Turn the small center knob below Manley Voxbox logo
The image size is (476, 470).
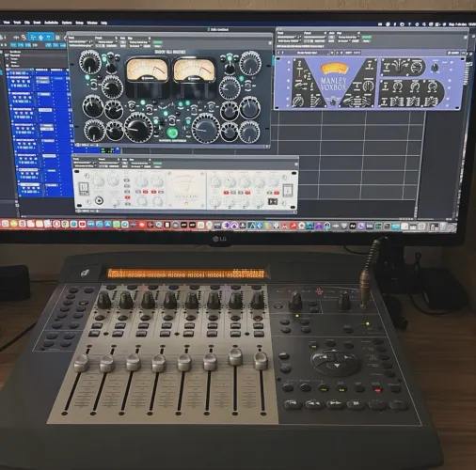click(x=333, y=102)
